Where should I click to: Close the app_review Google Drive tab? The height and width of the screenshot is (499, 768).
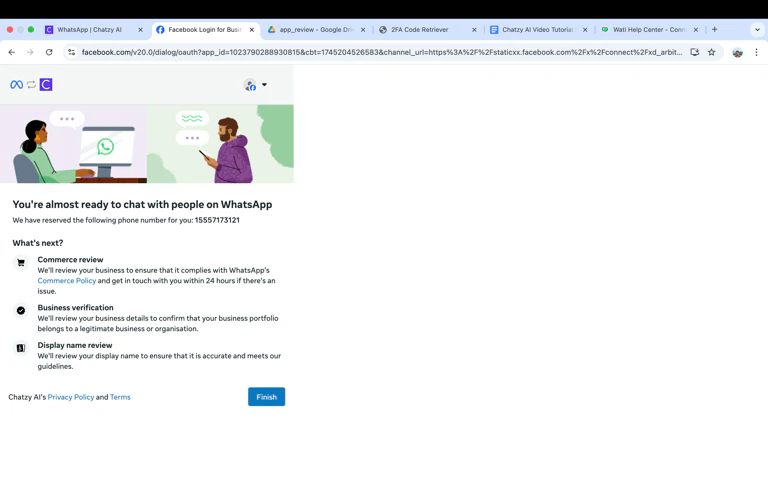(x=363, y=30)
